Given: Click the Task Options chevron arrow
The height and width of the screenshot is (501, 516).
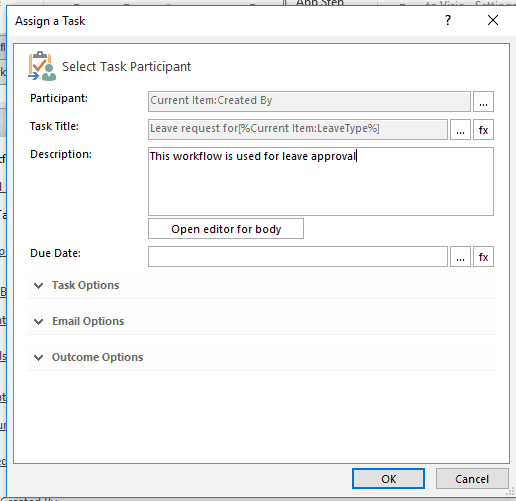Looking at the screenshot, I should 39,286.
